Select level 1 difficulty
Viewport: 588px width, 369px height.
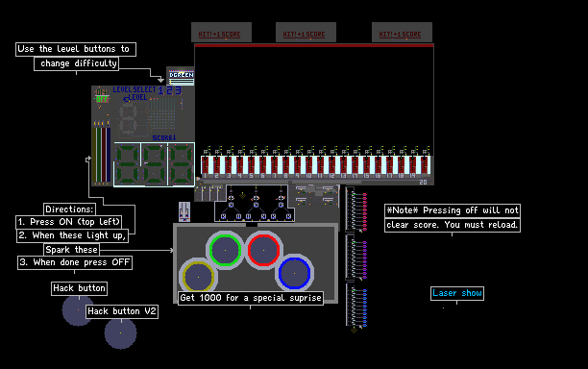tap(160, 90)
